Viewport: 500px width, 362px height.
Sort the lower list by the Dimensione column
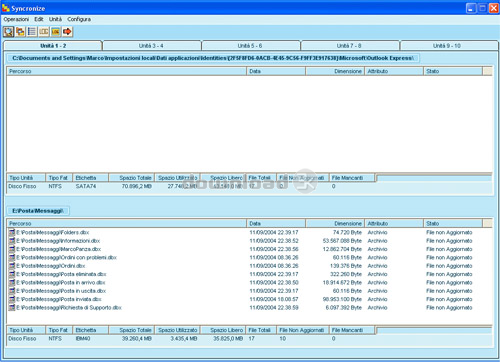(335, 223)
